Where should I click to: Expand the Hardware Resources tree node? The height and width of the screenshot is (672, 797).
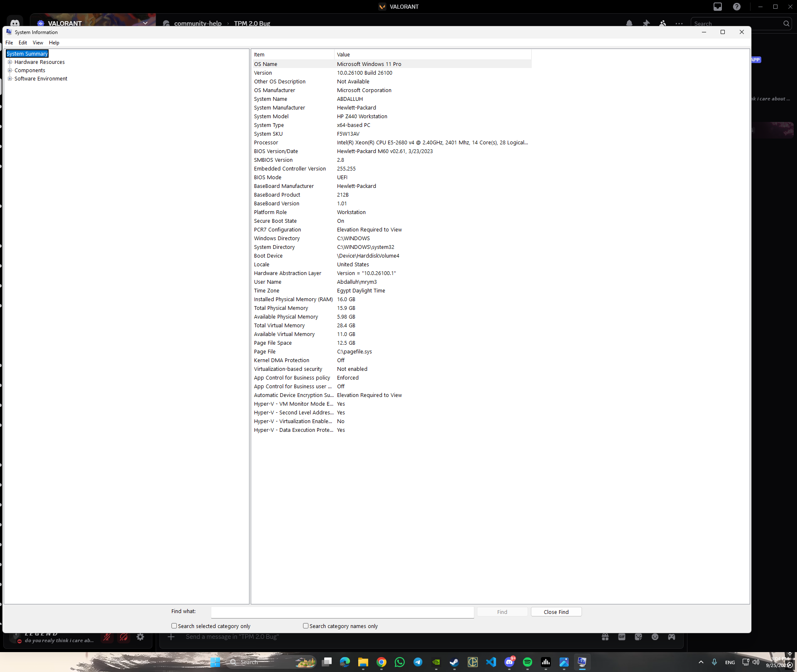10,62
